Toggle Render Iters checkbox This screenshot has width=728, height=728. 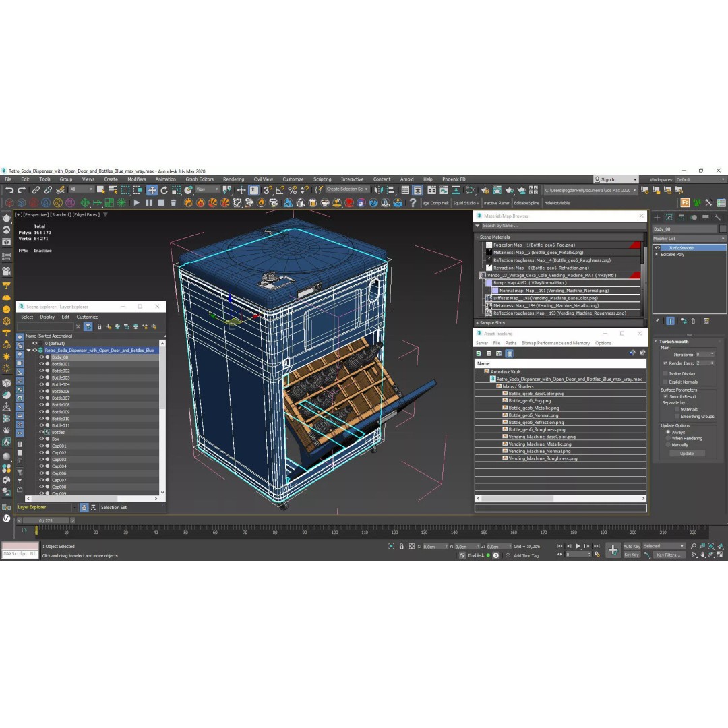(x=665, y=363)
